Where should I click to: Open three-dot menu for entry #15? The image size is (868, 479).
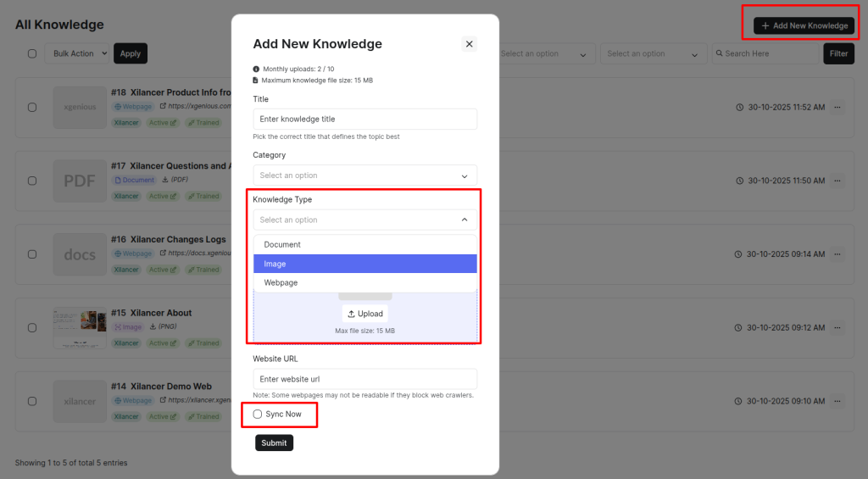pos(837,327)
